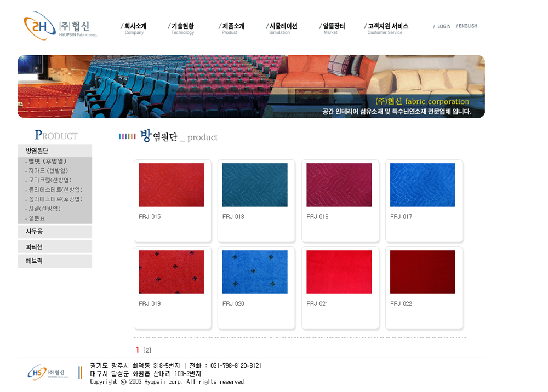548x392 pixels.
Task: Expand the 파티션 sidebar category
Action: (35, 247)
